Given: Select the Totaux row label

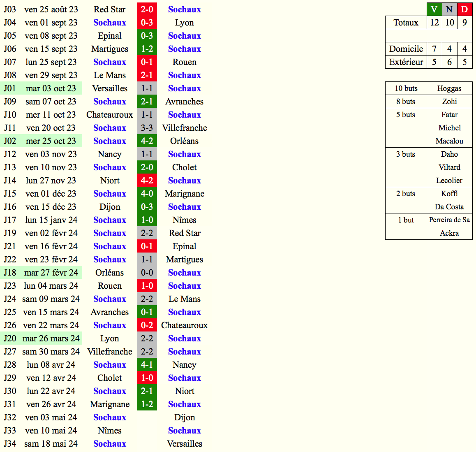Looking at the screenshot, I should [406, 23].
